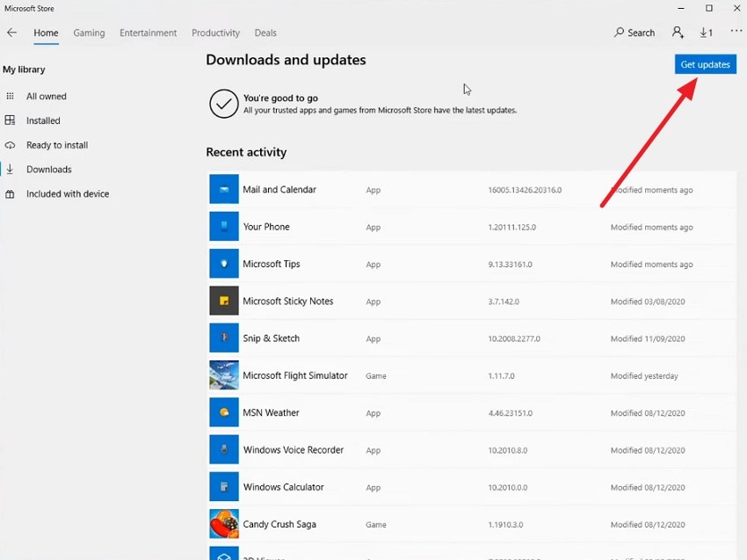747x560 pixels.
Task: Open the Snip & Sketch entry
Action: (472, 338)
